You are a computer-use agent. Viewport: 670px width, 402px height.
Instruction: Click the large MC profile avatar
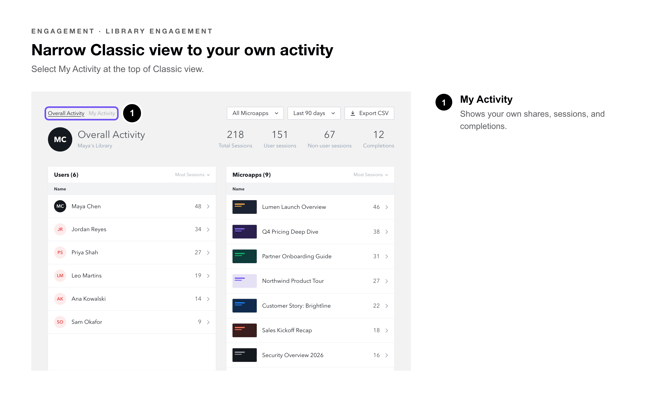(60, 139)
